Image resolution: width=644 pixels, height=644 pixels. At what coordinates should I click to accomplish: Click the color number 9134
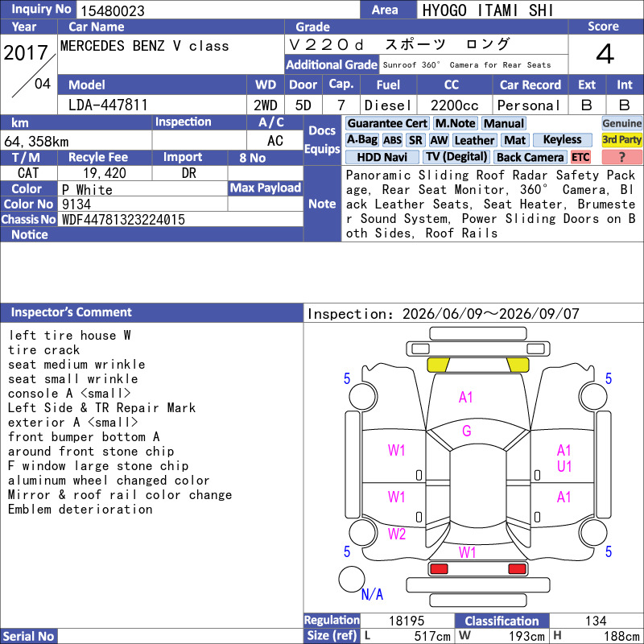[76, 204]
